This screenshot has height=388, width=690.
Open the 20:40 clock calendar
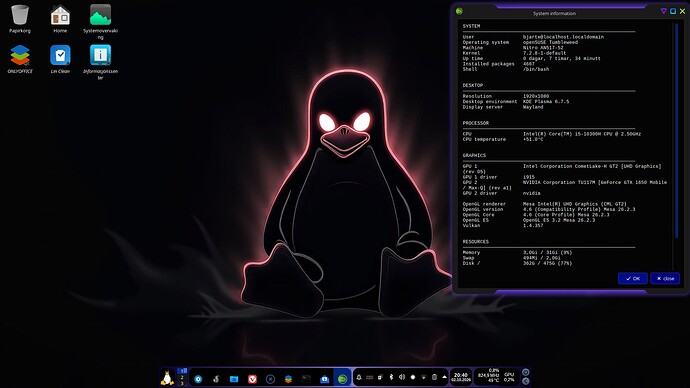pyautogui.click(x=461, y=377)
